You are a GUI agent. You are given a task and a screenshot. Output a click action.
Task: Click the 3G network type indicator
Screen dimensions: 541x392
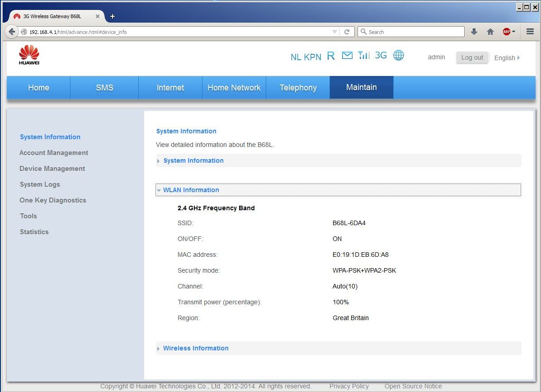381,55
